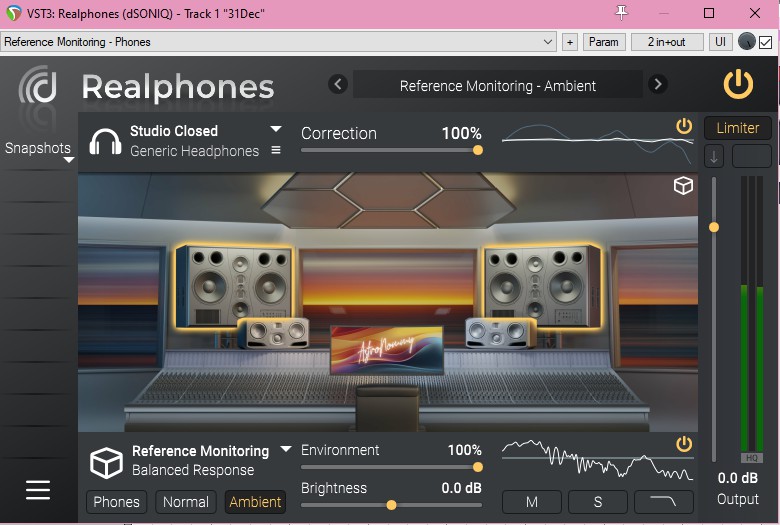Click the Balanced Response label
This screenshot has width=780, height=525.
[x=193, y=470]
